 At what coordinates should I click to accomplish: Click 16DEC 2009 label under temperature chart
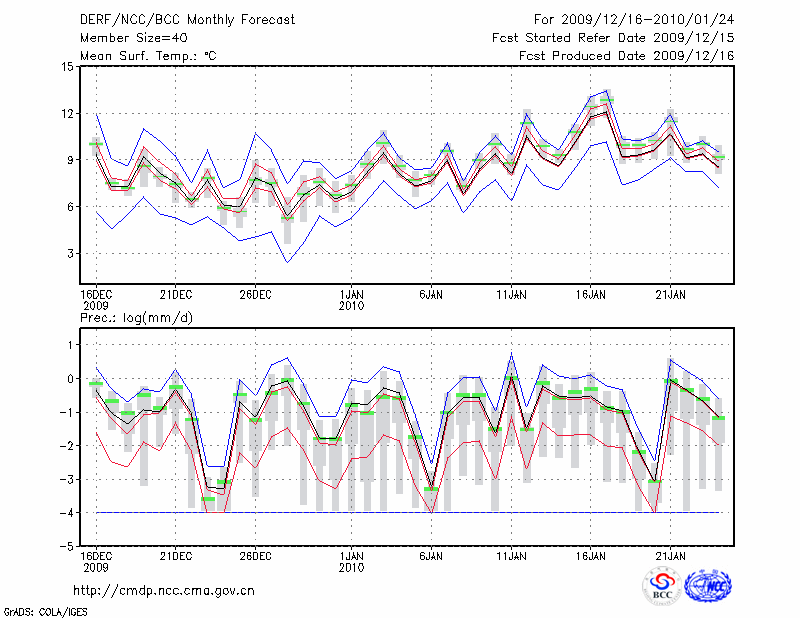coord(96,299)
